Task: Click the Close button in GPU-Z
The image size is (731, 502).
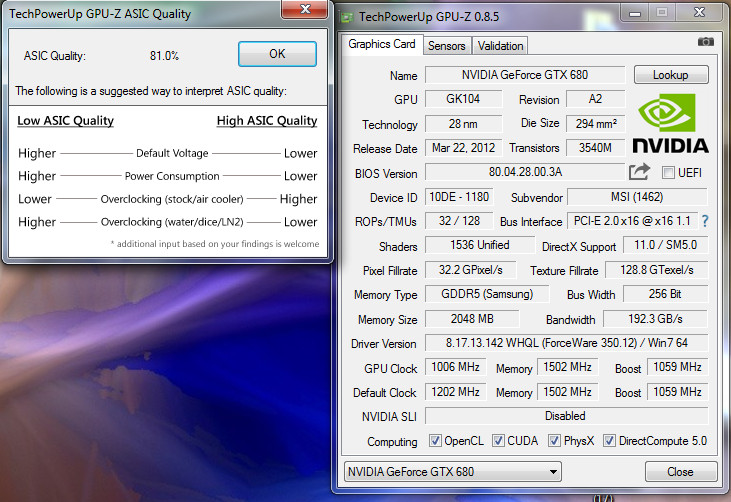Action: [x=681, y=472]
